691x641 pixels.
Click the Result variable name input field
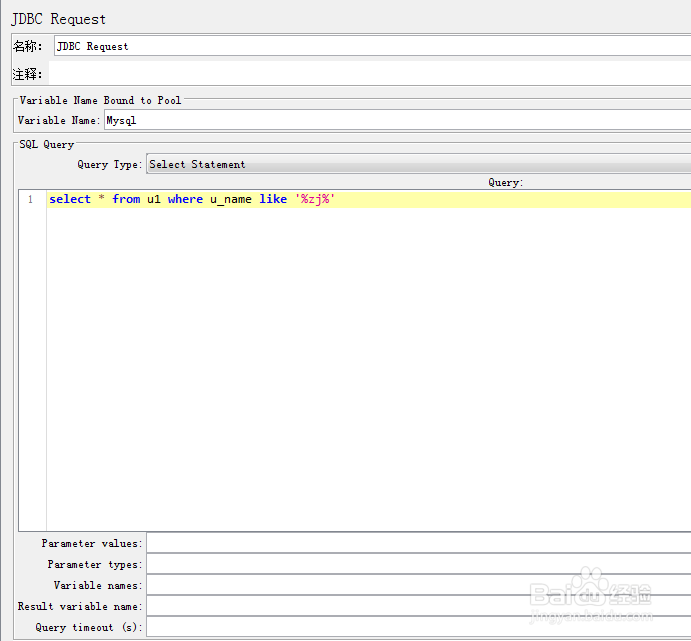tap(419, 606)
